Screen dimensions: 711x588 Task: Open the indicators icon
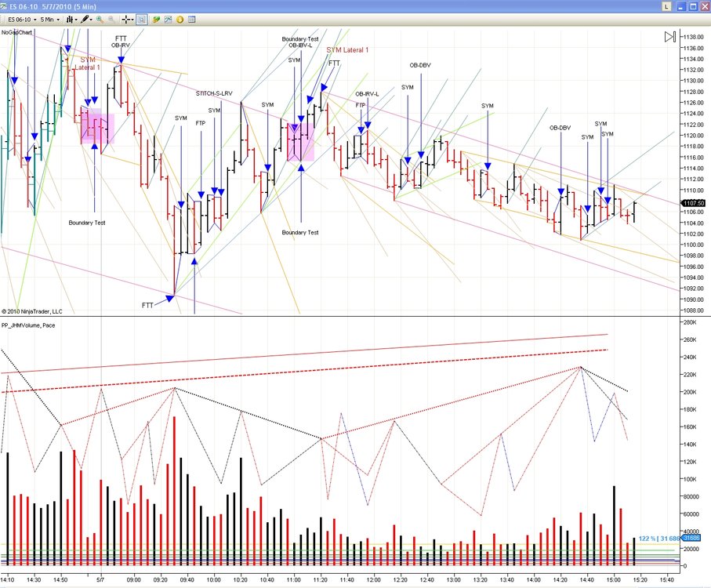pyautogui.click(x=169, y=20)
